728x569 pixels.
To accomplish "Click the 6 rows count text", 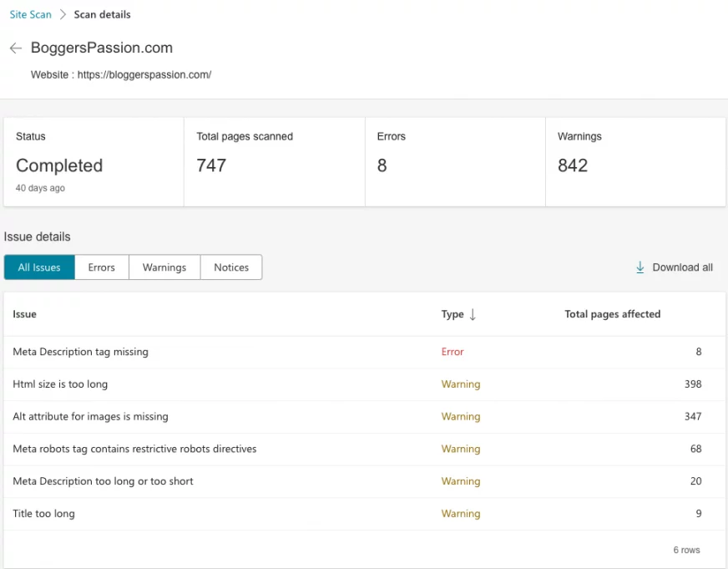I will [687, 550].
